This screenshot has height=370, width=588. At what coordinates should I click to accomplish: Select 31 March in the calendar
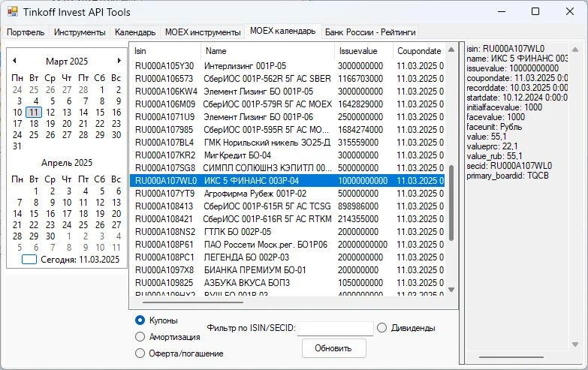coord(17,146)
